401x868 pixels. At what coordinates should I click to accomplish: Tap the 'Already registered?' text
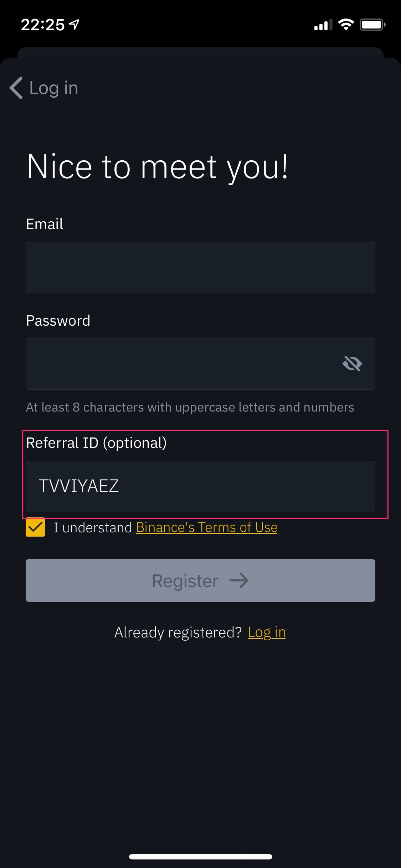coord(178,632)
